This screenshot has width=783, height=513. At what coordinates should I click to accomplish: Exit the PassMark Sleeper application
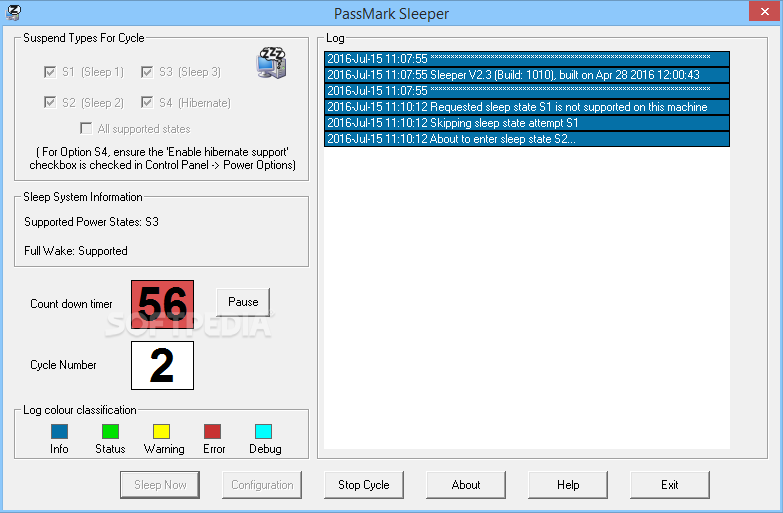[x=670, y=485]
